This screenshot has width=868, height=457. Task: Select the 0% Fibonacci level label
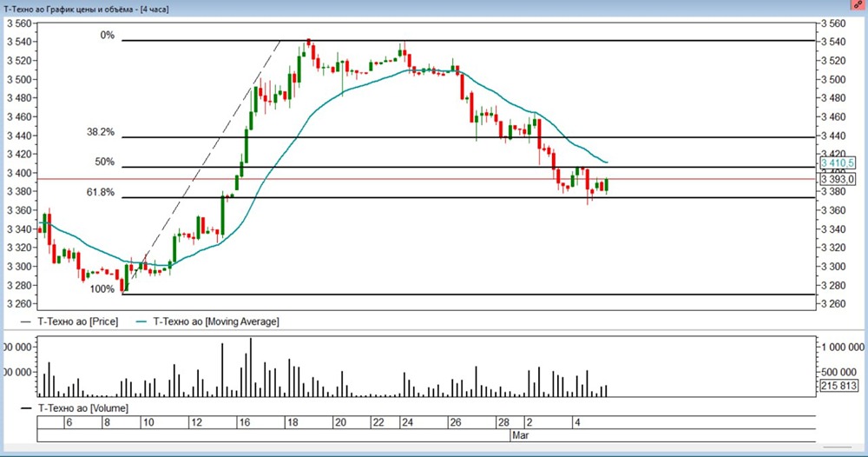click(108, 36)
